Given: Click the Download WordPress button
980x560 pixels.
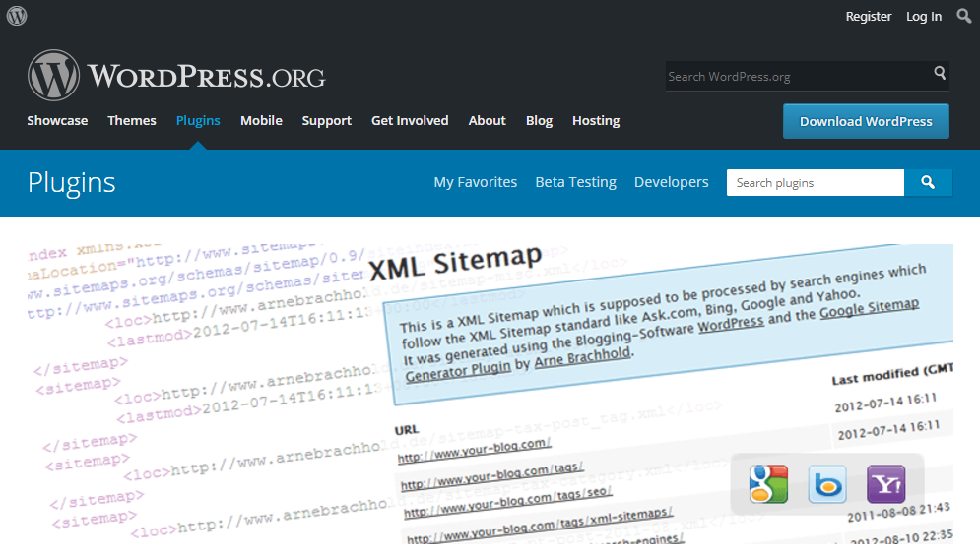Looking at the screenshot, I should 866,121.
